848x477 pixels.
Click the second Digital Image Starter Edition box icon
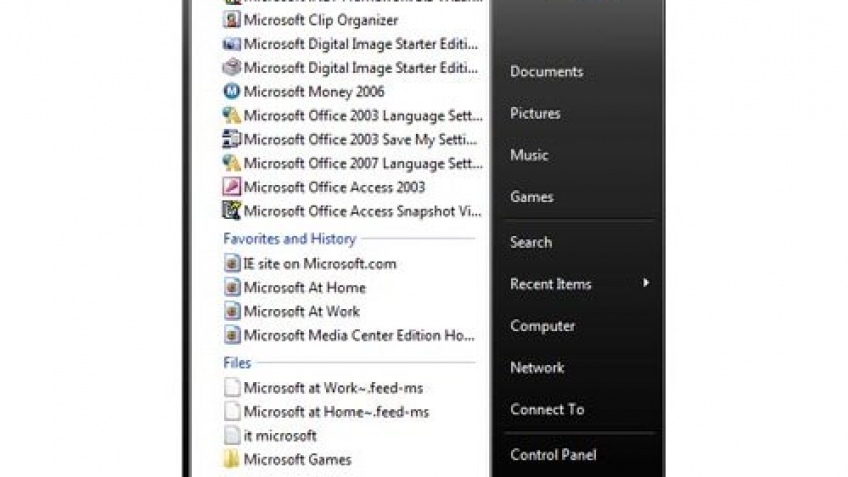231,68
